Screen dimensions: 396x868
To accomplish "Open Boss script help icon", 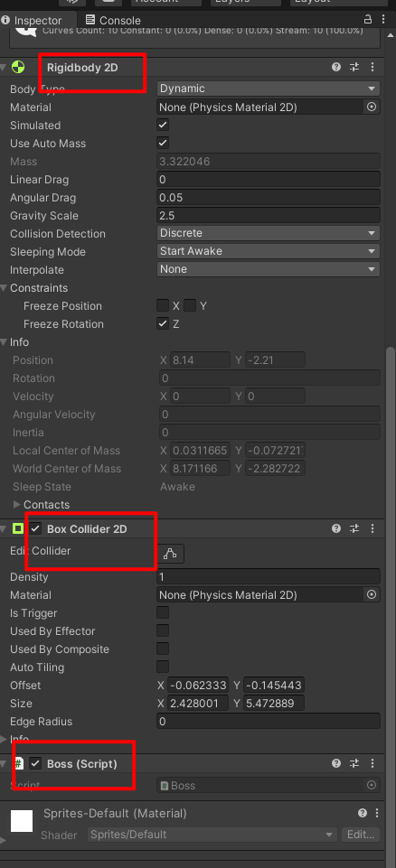I will (x=336, y=763).
